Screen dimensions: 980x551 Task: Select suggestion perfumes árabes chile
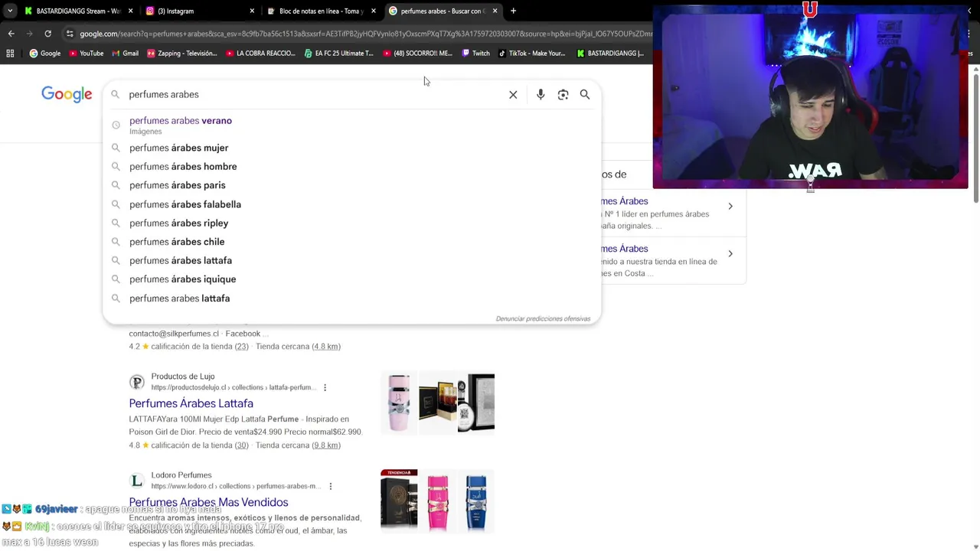click(x=351, y=242)
